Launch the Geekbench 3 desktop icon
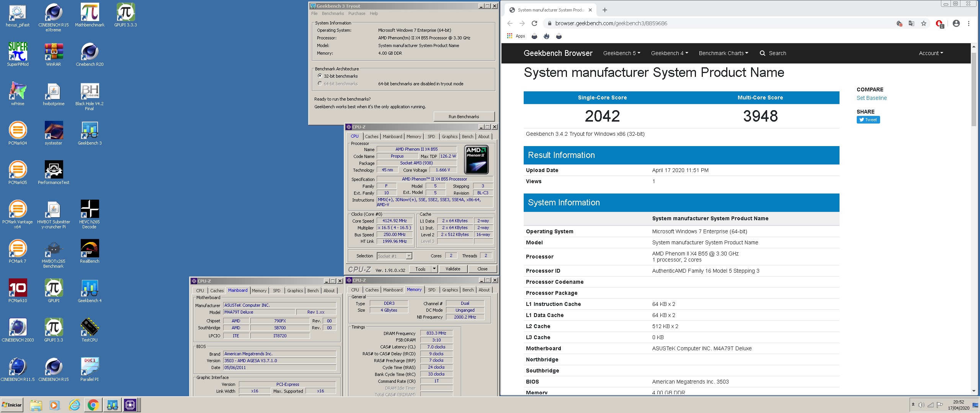980x413 pixels. click(90, 133)
